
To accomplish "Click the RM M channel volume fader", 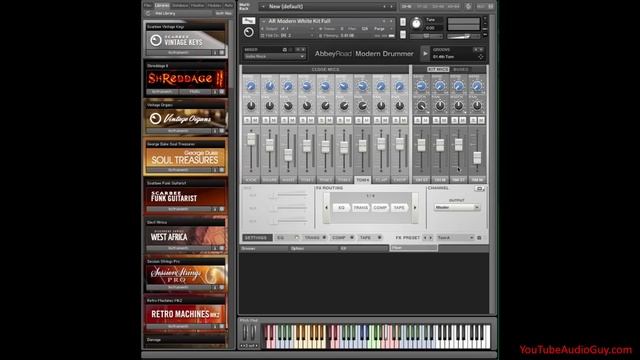I will coord(477,157).
